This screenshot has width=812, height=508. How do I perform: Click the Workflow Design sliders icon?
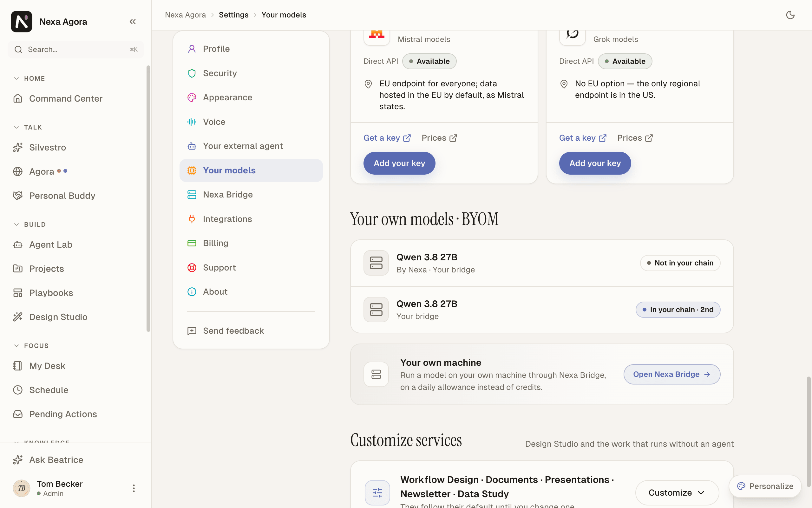(x=377, y=492)
